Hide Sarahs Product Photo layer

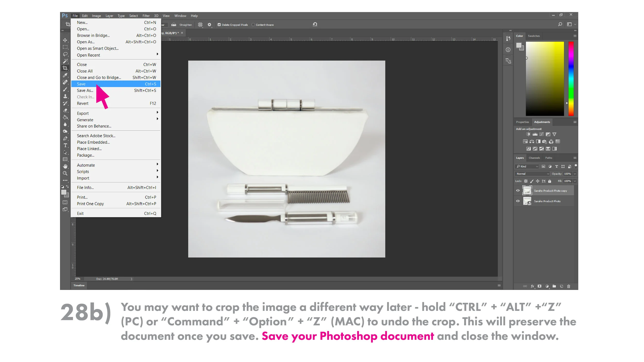[518, 201]
